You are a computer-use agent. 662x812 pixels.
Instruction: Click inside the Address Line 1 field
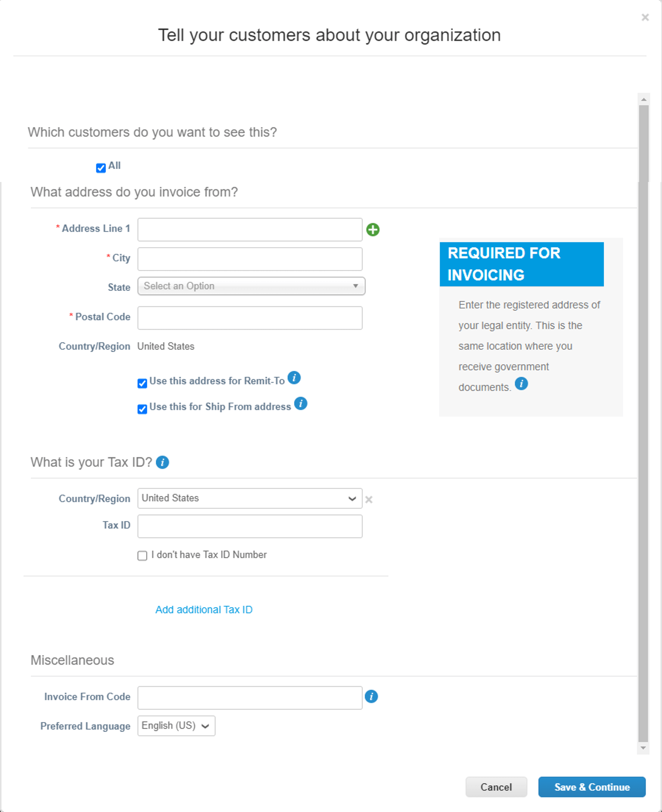[x=250, y=229]
